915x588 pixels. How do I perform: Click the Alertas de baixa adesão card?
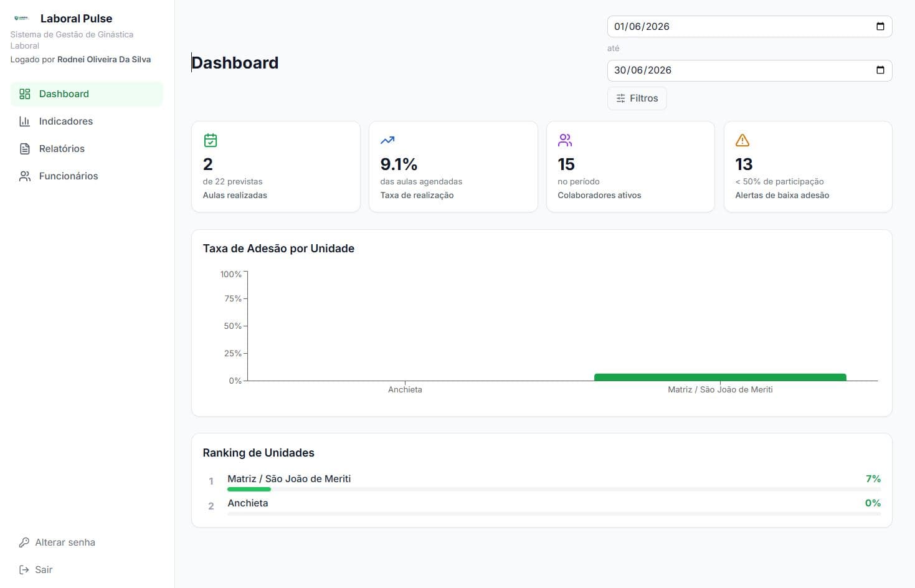pos(808,167)
